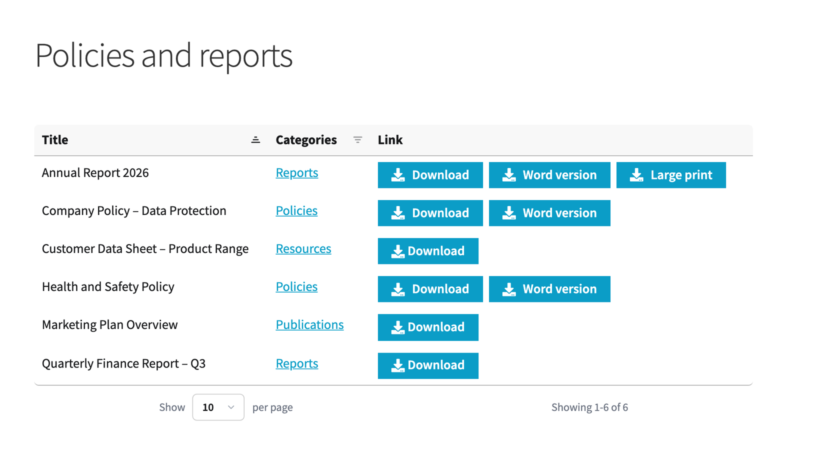Click the Policies and reports heading
820x462 pixels.
tap(164, 55)
